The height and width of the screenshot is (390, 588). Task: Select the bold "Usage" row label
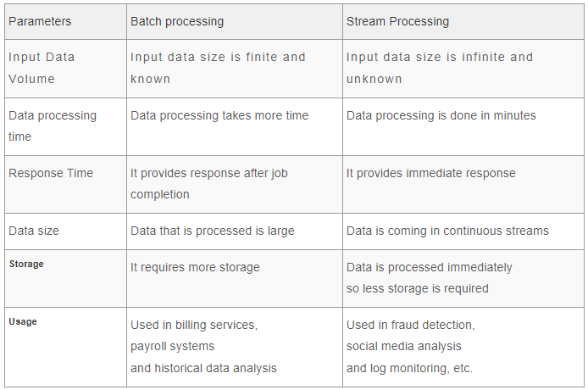tap(23, 321)
